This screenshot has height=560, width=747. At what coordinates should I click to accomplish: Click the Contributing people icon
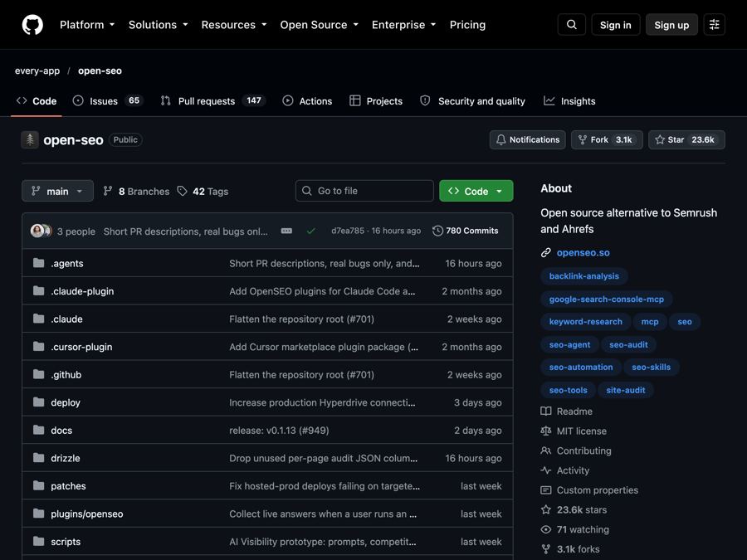(546, 450)
